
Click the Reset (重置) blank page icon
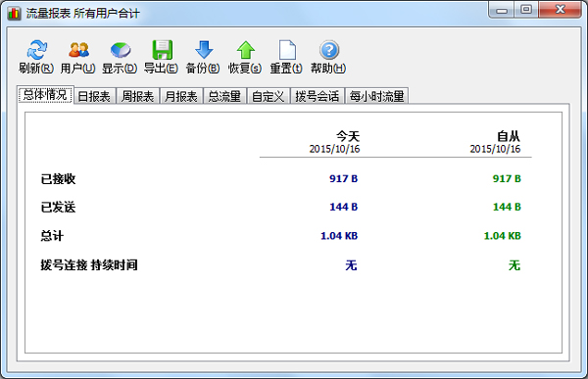287,50
